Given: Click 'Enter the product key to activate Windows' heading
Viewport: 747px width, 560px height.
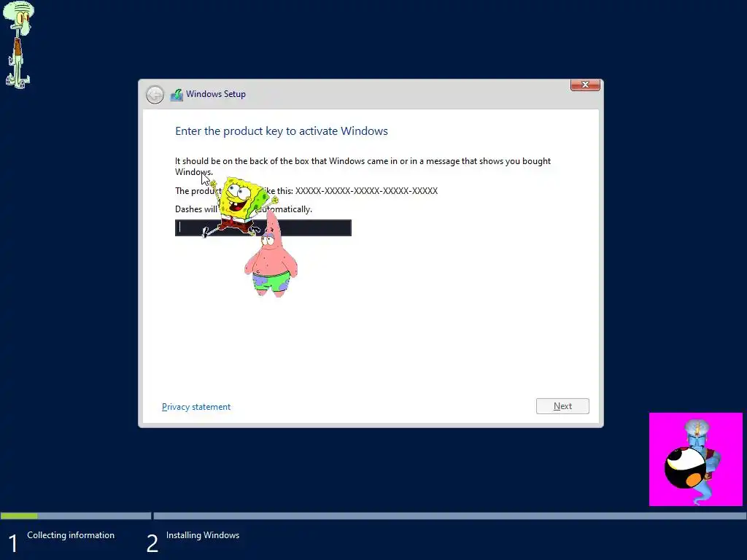Looking at the screenshot, I should point(282,131).
